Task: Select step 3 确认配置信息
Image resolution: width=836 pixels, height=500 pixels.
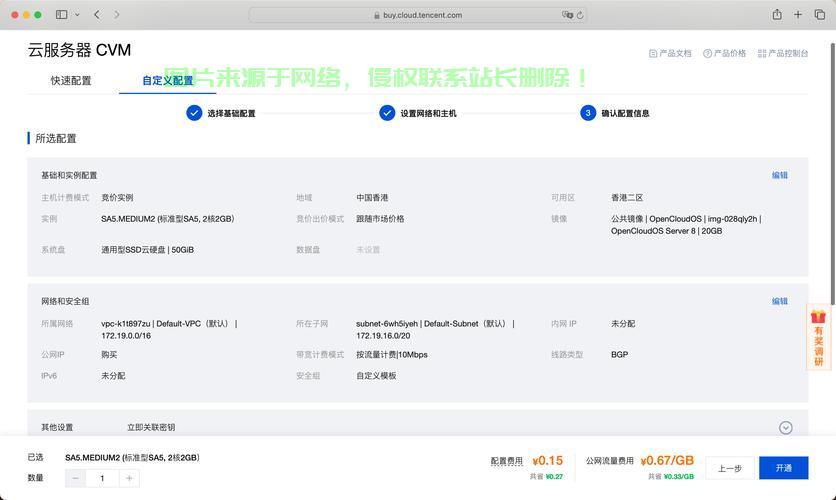Action: coord(615,113)
